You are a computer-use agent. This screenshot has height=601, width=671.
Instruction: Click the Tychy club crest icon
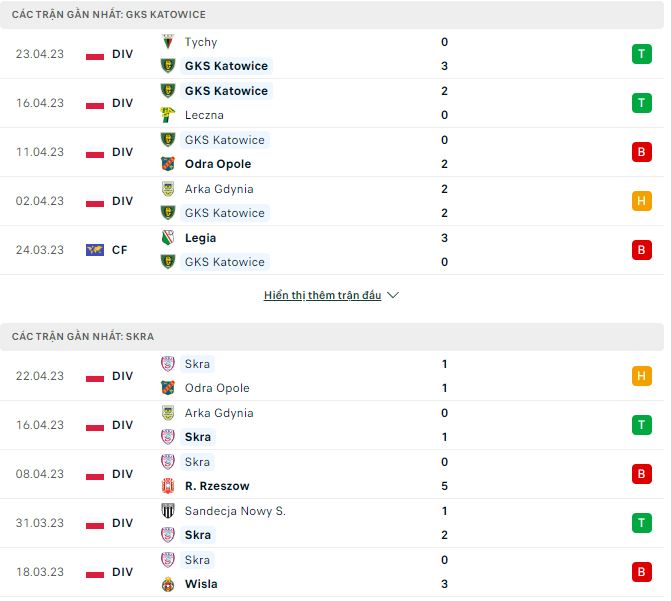point(168,42)
